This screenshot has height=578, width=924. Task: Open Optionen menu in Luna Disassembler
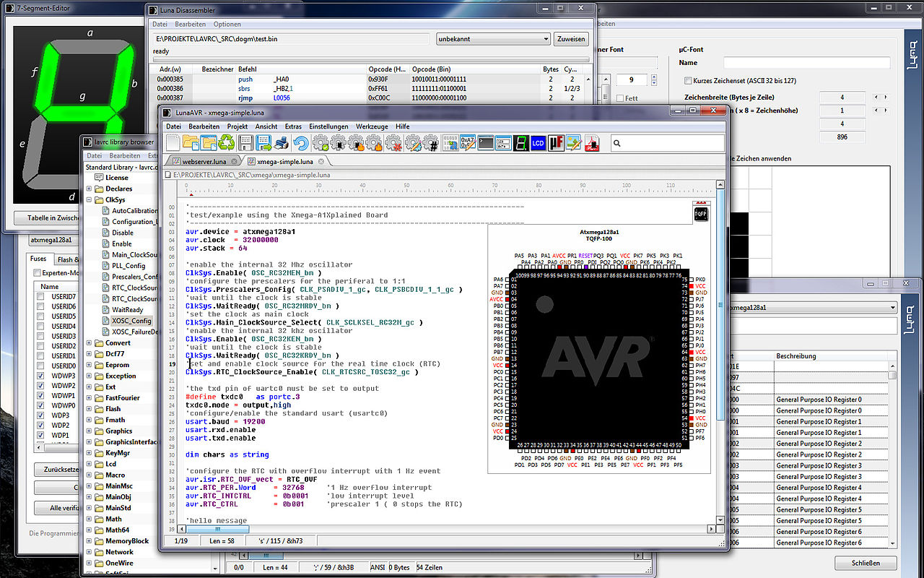tap(227, 24)
